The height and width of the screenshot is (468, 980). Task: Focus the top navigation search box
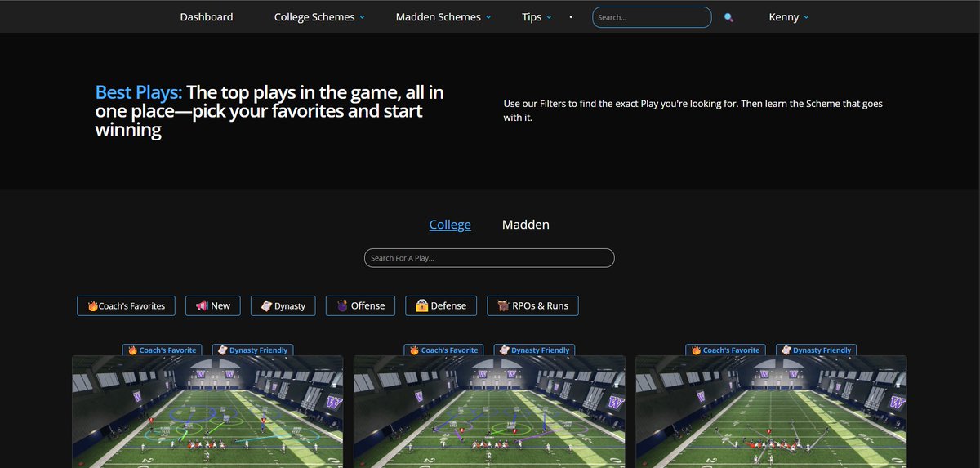652,17
